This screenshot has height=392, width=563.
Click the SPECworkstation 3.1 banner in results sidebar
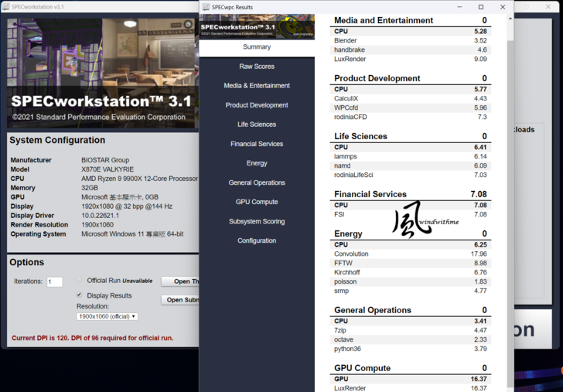257,26
